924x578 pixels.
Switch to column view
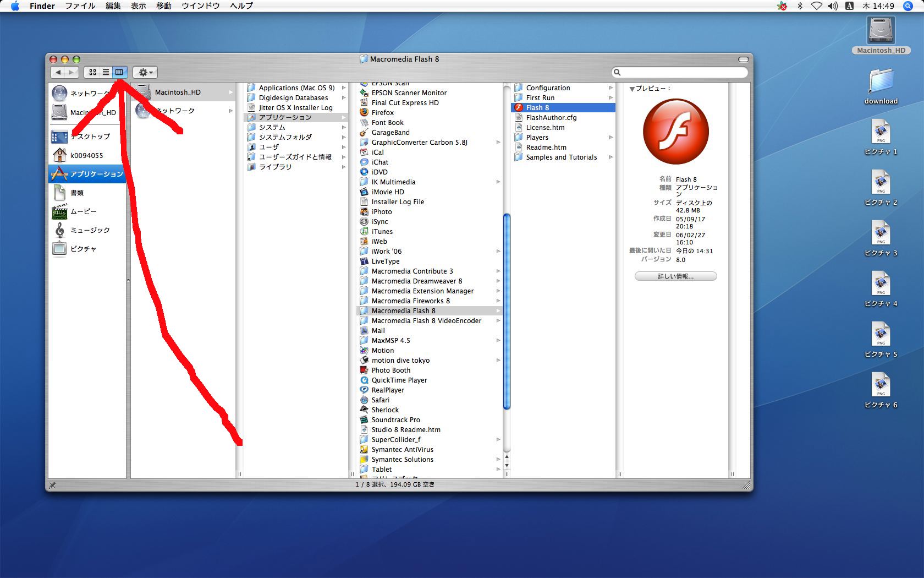[120, 72]
